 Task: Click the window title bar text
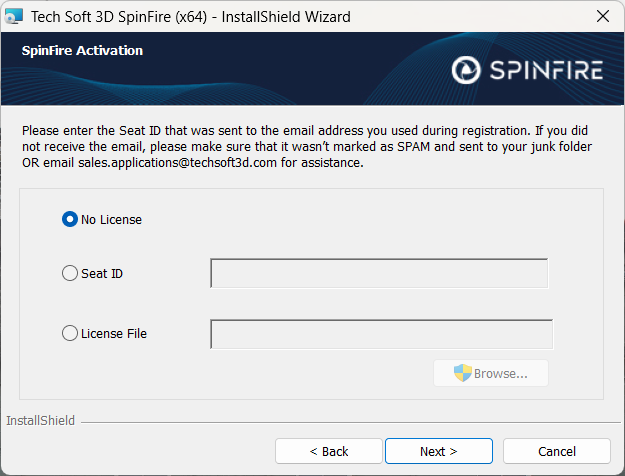190,16
